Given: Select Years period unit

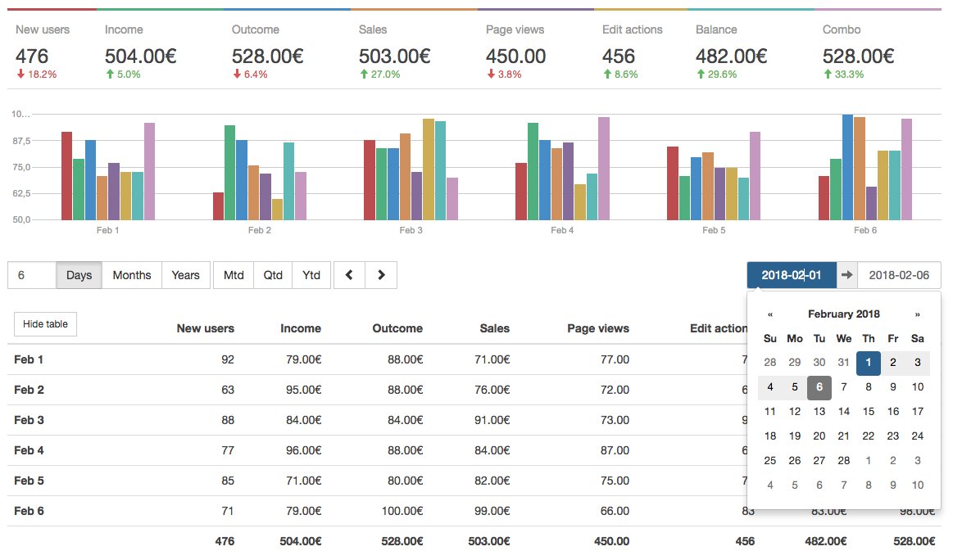Looking at the screenshot, I should 185,275.
